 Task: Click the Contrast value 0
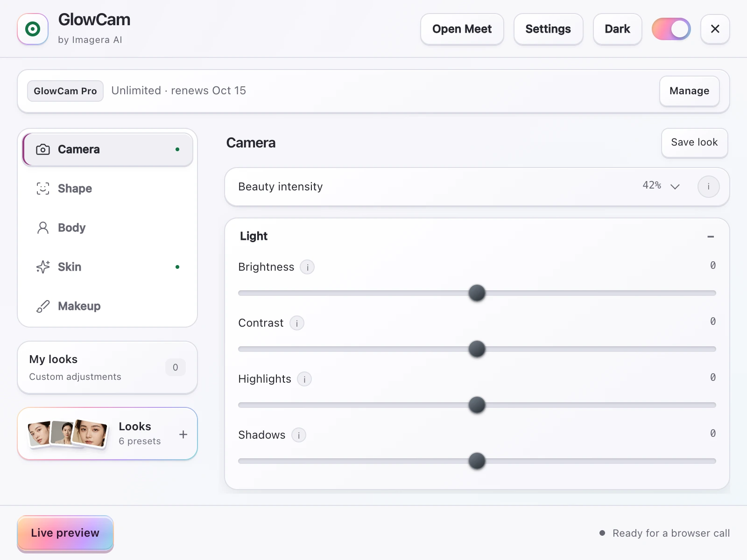point(713,322)
